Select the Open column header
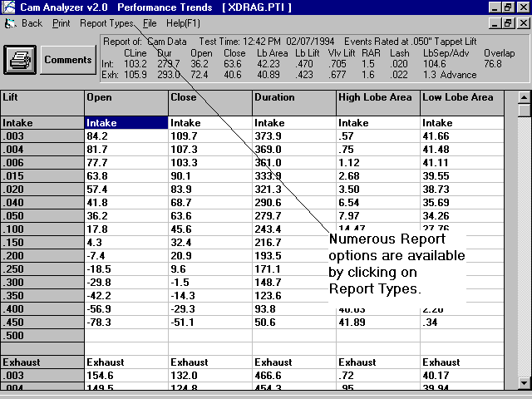The width and height of the screenshot is (532, 399). point(126,103)
